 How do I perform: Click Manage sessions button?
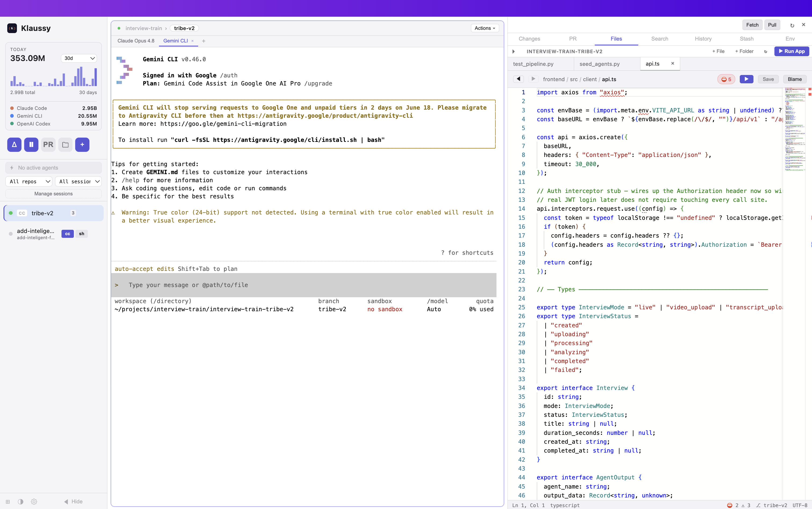click(x=53, y=194)
